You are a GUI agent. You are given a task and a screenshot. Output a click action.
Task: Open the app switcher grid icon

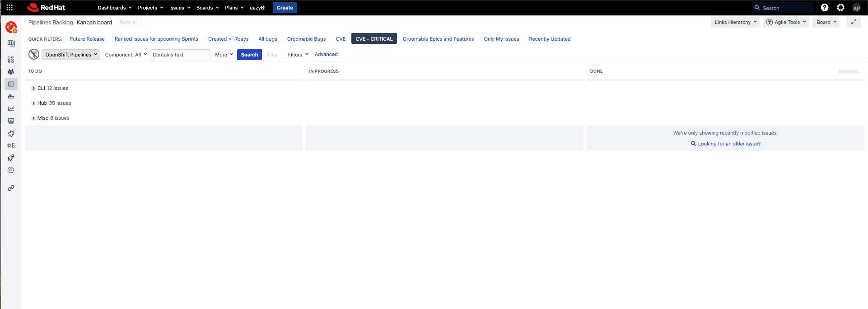[9, 8]
